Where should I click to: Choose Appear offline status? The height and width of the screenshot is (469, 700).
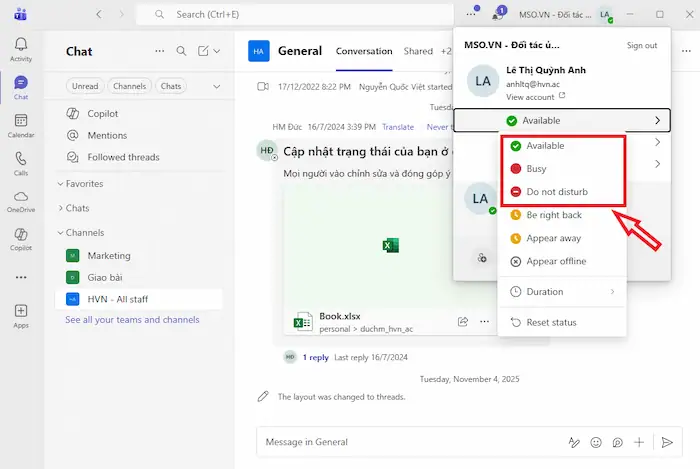pyautogui.click(x=555, y=261)
